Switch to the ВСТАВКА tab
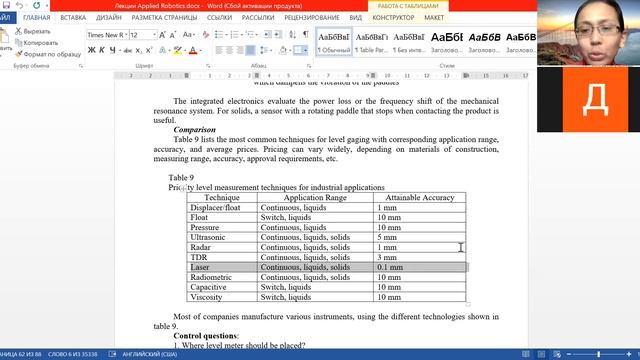 click(73, 18)
